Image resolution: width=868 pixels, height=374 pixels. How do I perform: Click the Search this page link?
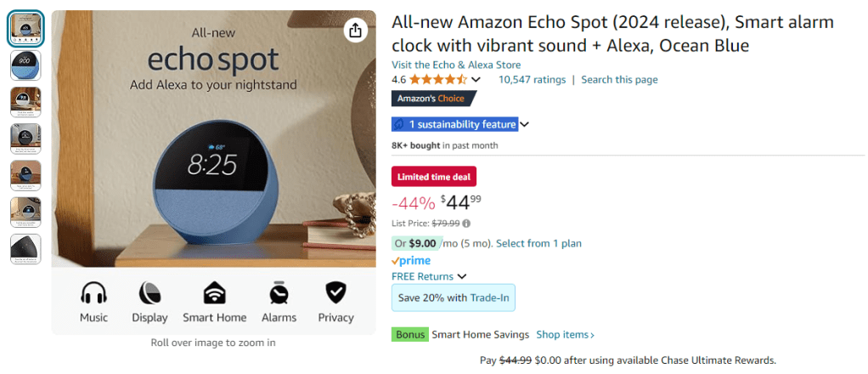619,80
